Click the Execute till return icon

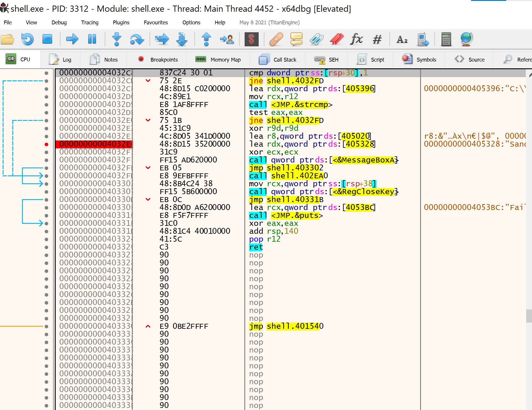pos(207,39)
